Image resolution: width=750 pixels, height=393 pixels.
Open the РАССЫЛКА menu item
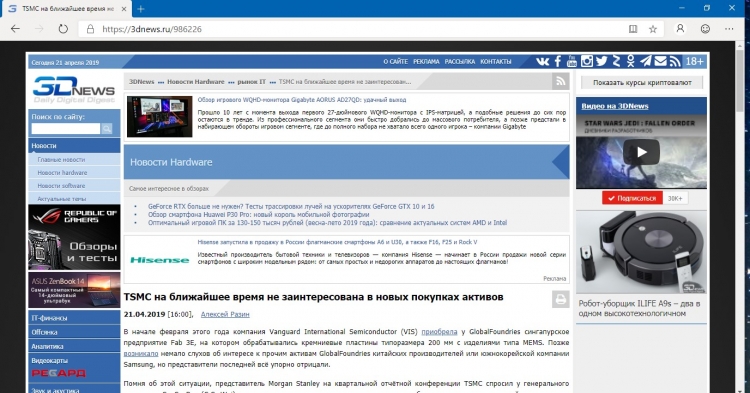pyautogui.click(x=460, y=62)
